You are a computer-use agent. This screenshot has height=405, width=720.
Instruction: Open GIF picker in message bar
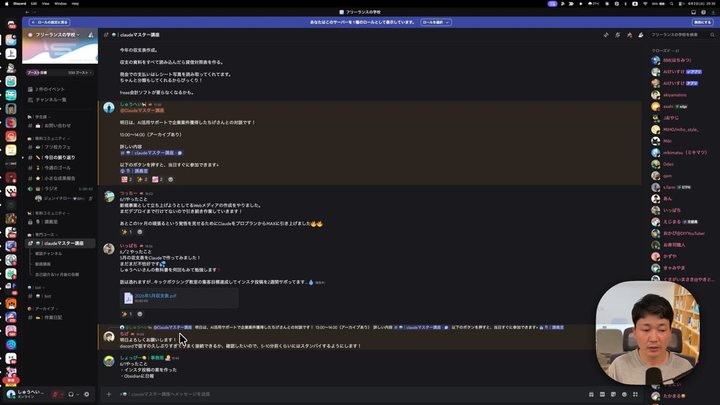click(x=602, y=394)
